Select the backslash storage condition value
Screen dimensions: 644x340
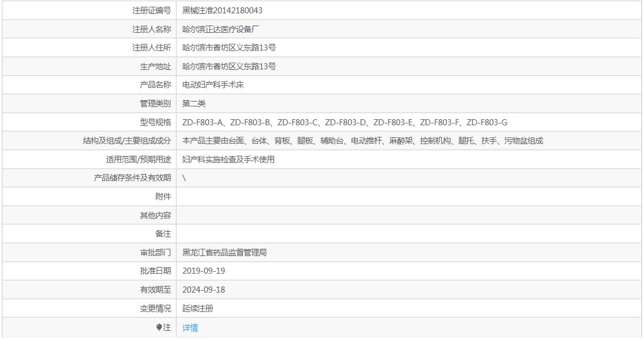[184, 178]
